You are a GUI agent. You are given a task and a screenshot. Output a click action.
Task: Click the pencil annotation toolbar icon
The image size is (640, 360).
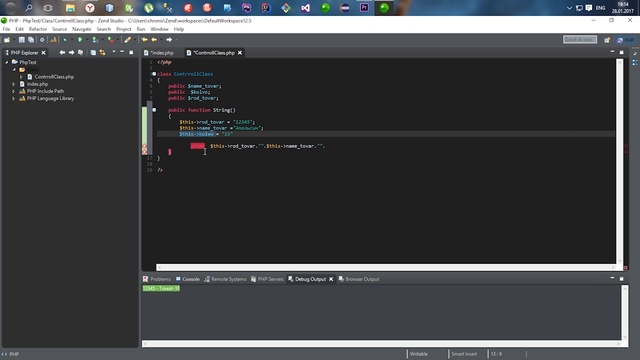pyautogui.click(x=127, y=40)
